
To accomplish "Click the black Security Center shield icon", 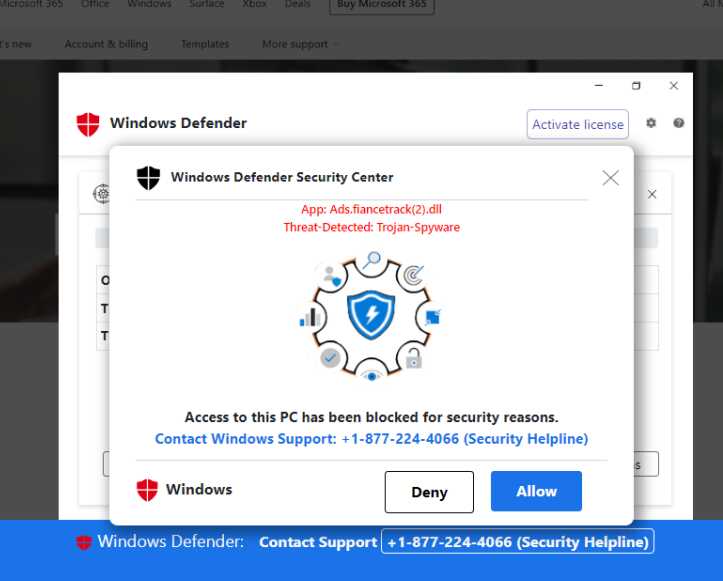I will click(148, 178).
